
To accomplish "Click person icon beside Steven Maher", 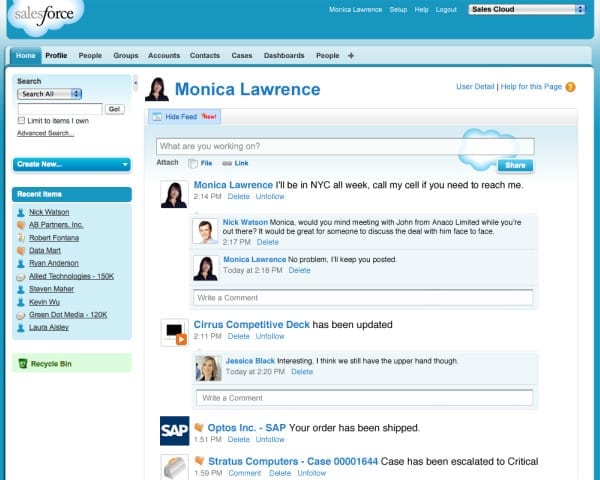I will pyautogui.click(x=21, y=289).
